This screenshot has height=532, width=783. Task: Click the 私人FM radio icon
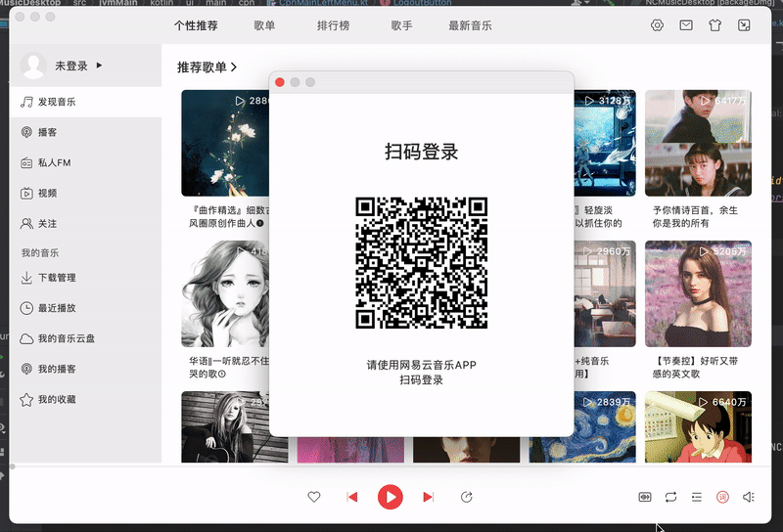click(x=26, y=162)
